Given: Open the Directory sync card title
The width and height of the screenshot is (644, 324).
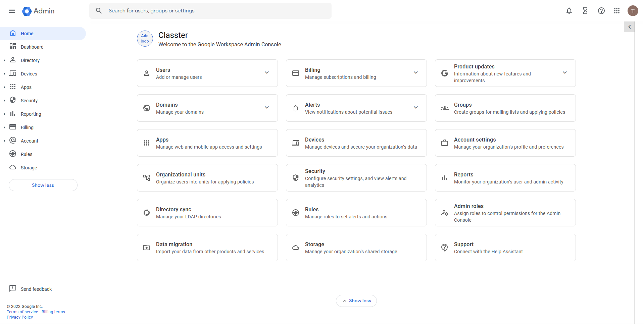Looking at the screenshot, I should pyautogui.click(x=174, y=210).
